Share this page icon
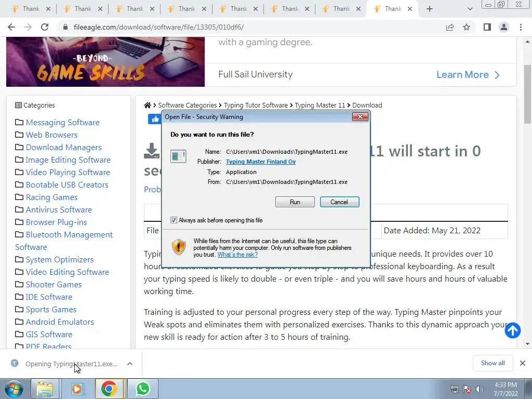 click(450, 27)
